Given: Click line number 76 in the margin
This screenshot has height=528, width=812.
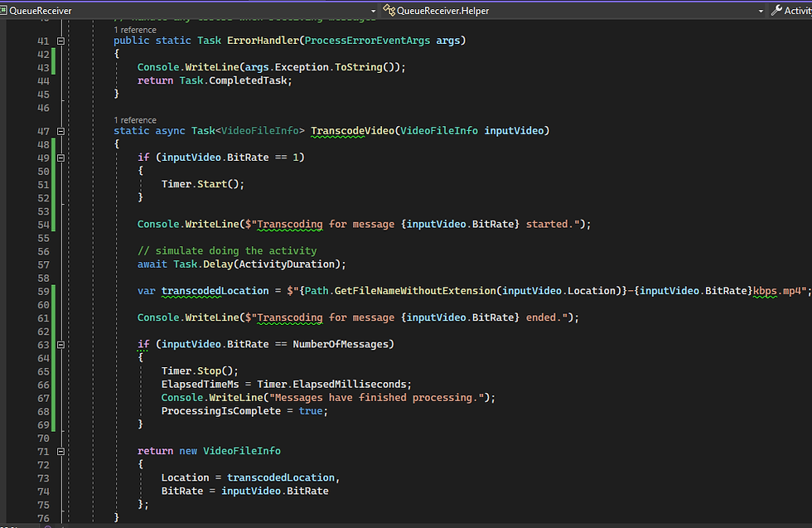Looking at the screenshot, I should pyautogui.click(x=43, y=518).
